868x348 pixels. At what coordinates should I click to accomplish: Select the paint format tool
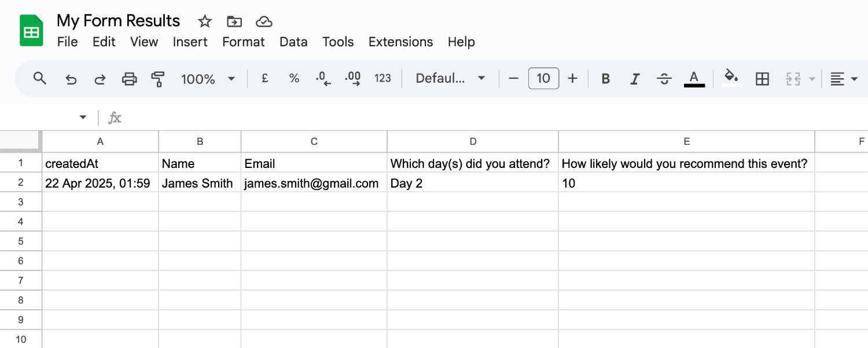point(158,79)
